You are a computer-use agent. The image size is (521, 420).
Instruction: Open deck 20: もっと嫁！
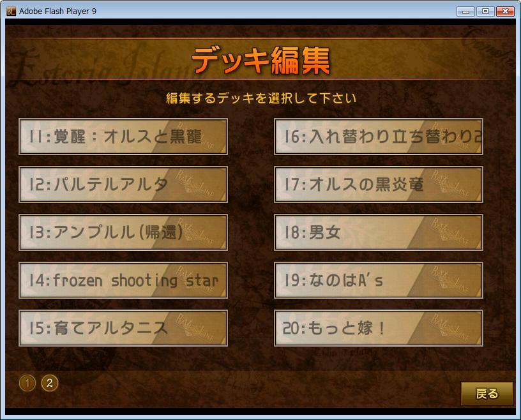(x=379, y=328)
